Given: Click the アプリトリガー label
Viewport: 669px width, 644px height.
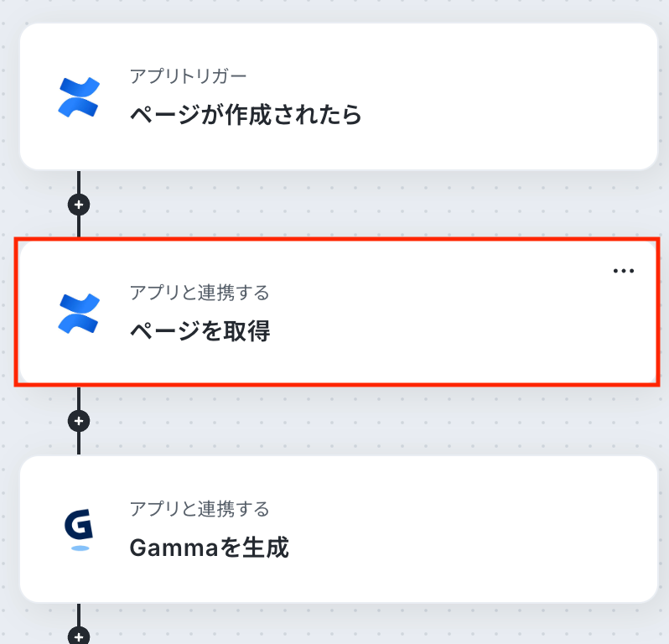Looking at the screenshot, I should pyautogui.click(x=188, y=76).
